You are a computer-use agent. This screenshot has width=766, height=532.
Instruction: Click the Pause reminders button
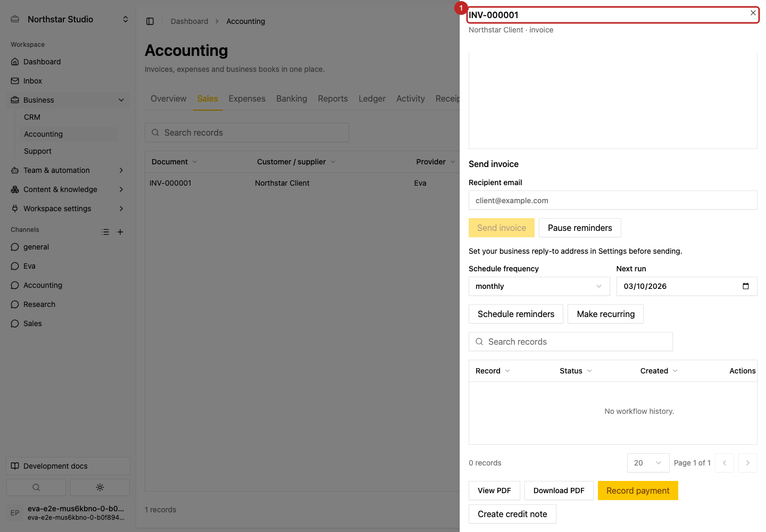(580, 228)
